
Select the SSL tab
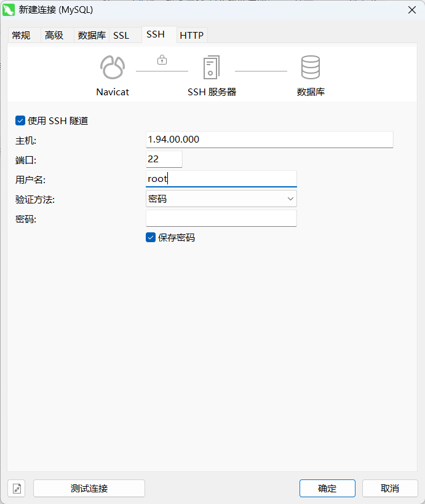(x=121, y=36)
